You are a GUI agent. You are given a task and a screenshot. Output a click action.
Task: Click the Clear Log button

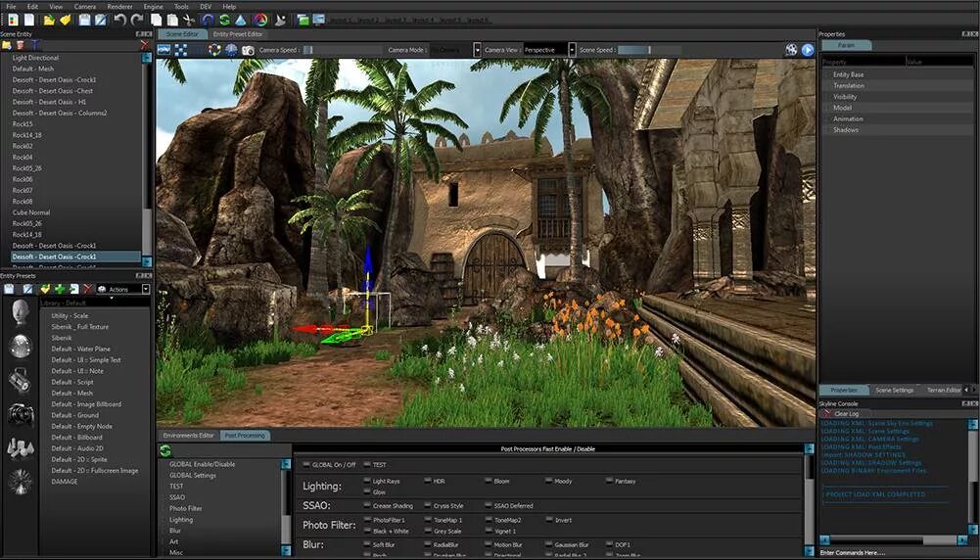[x=841, y=414]
